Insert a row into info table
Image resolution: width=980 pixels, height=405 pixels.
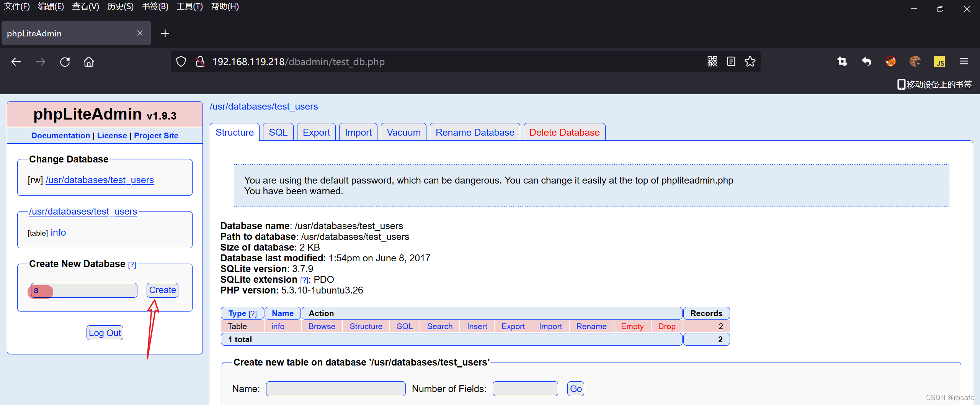pos(477,326)
